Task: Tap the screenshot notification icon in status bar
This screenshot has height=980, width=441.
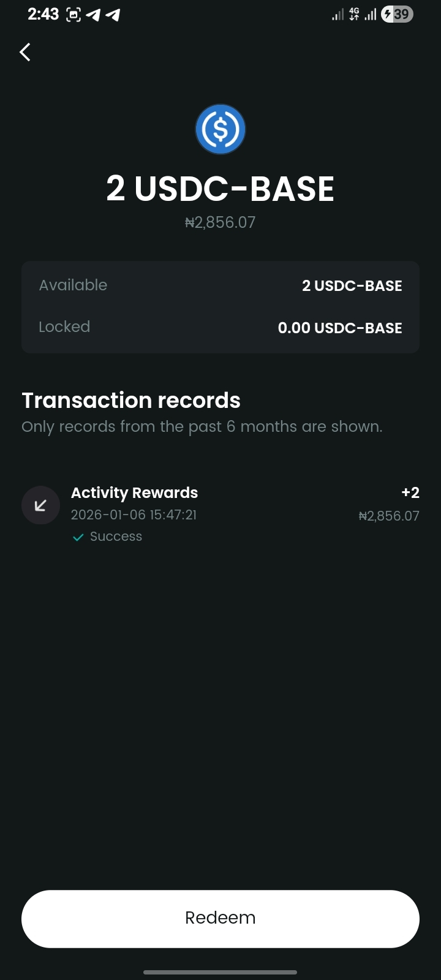Action: click(73, 15)
